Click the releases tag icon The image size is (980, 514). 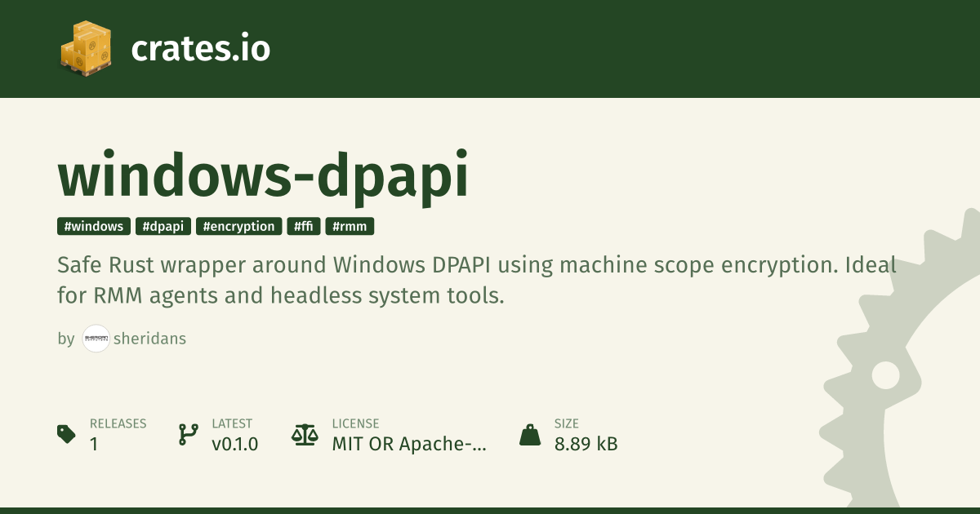[x=67, y=434]
